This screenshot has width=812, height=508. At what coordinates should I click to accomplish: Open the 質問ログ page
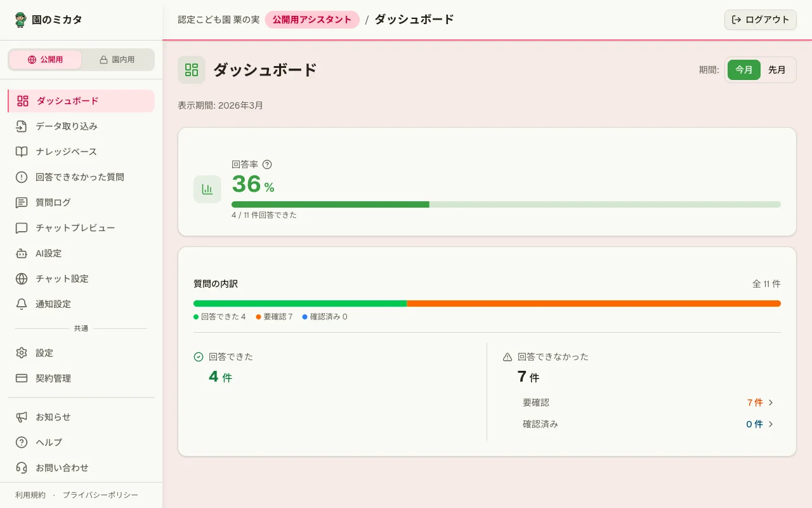tap(57, 203)
